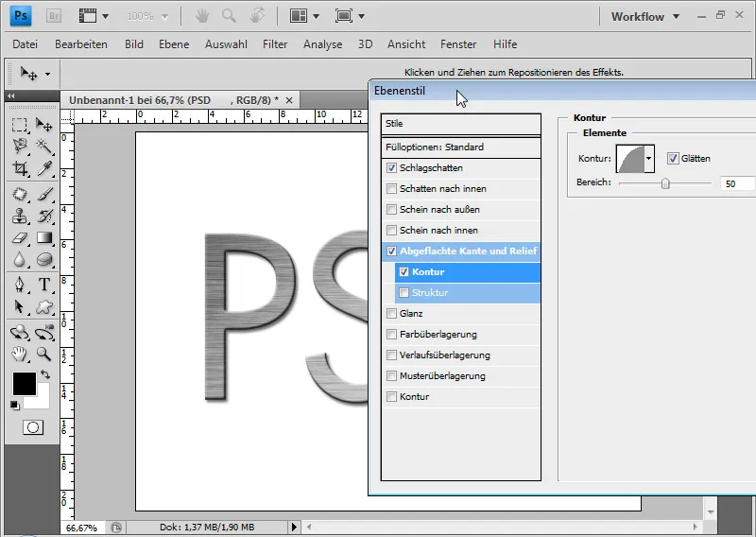Open the Datei menu
This screenshot has width=756, height=537.
point(26,43)
